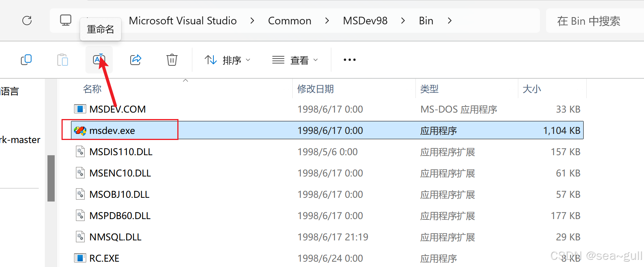Click the MSDIS110.DLL file icon
Viewport: 644px width, 267px height.
80,152
